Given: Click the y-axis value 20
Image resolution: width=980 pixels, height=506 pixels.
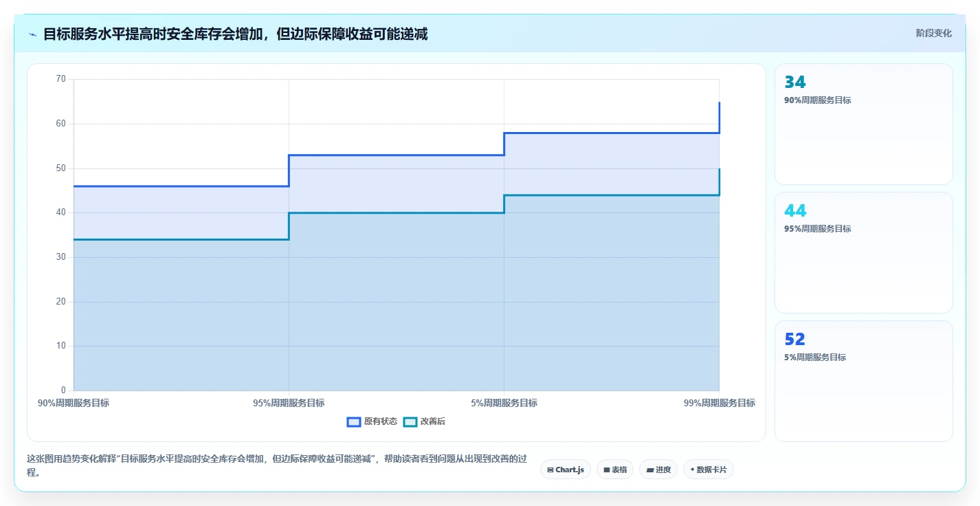Looking at the screenshot, I should pos(61,302).
